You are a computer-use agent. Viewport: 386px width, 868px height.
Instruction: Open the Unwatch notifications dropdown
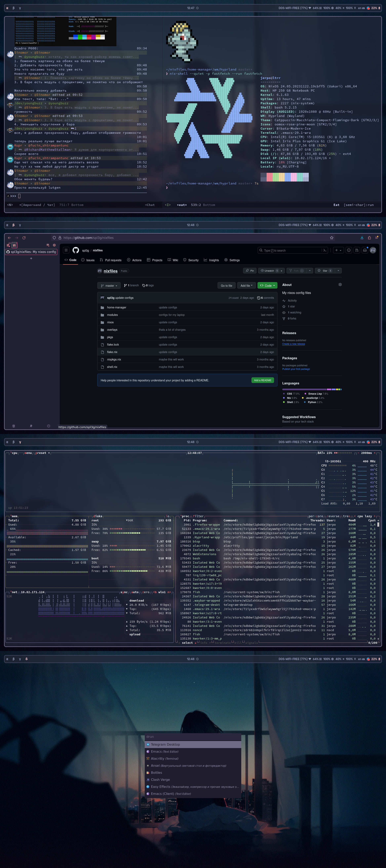click(271, 271)
